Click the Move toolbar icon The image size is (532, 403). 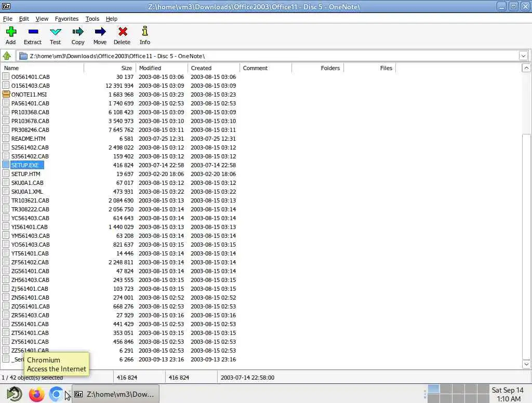click(100, 32)
